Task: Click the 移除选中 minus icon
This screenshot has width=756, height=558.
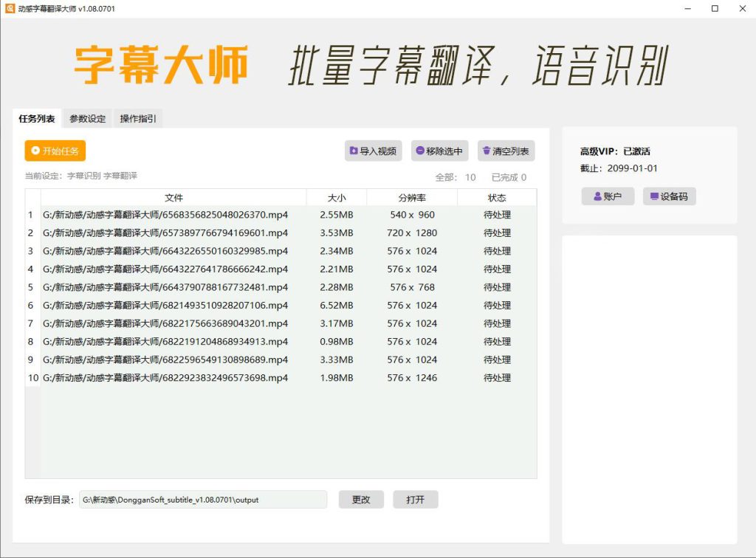Action: click(x=420, y=151)
